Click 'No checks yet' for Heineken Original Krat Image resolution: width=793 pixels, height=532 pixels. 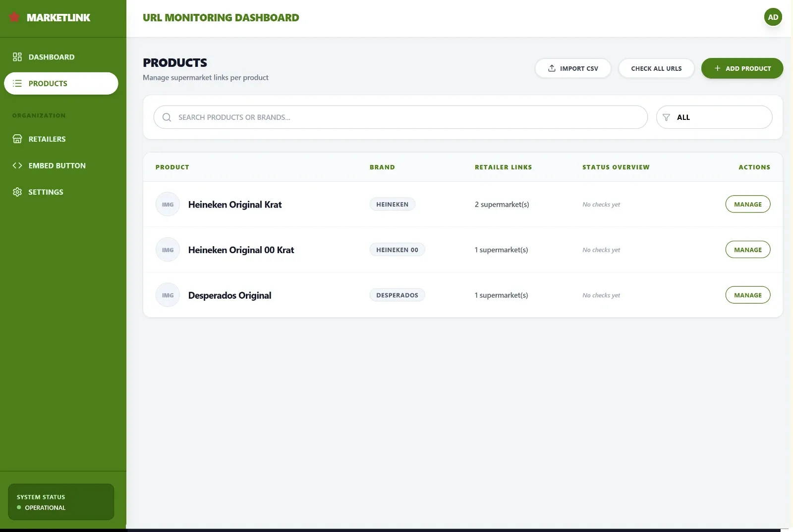point(601,205)
